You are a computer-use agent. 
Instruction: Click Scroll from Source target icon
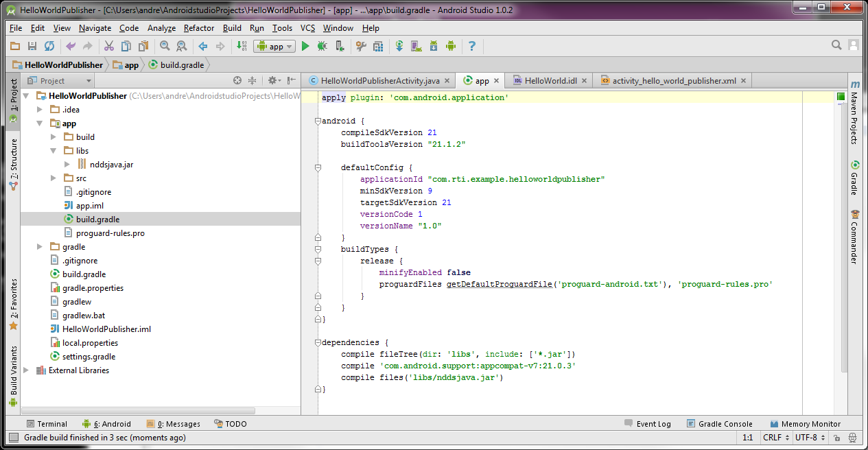[x=237, y=80]
